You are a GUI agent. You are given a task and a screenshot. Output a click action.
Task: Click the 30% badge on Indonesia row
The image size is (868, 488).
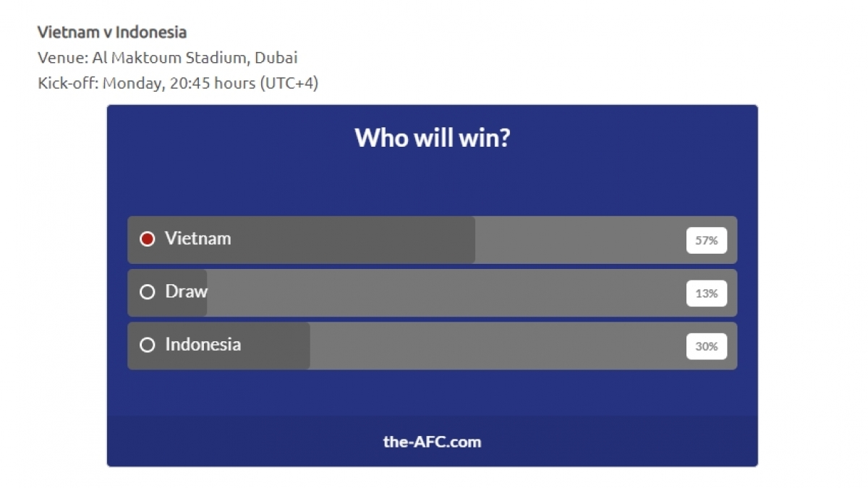click(x=707, y=346)
